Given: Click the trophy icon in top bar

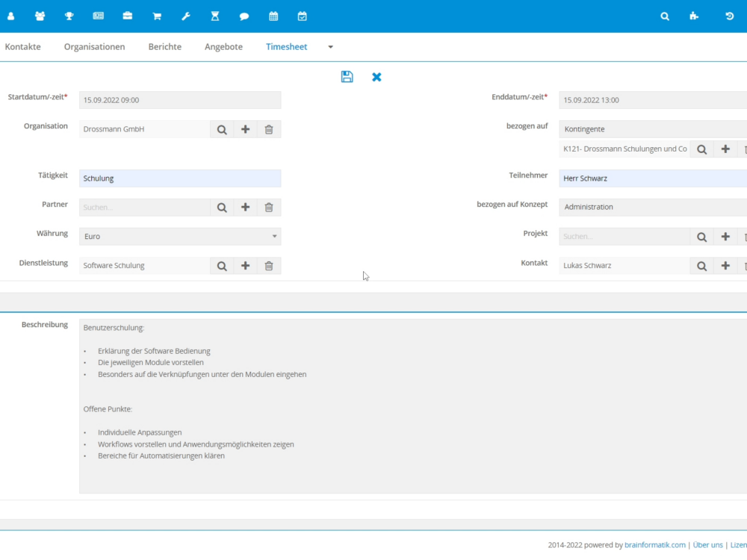Looking at the screenshot, I should tap(69, 16).
